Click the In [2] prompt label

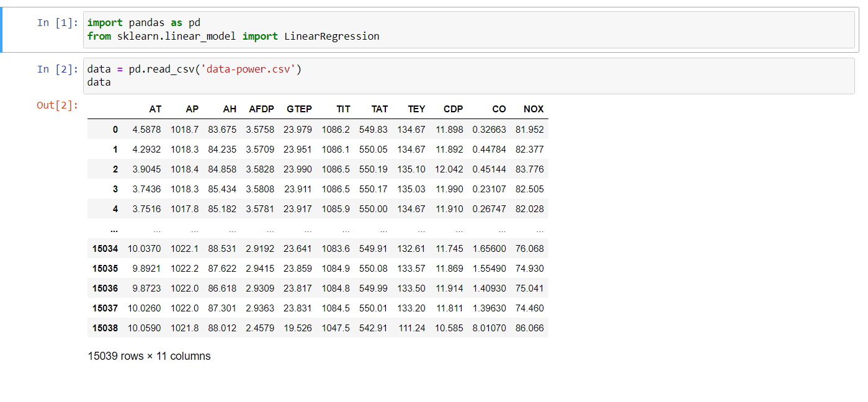pyautogui.click(x=58, y=69)
